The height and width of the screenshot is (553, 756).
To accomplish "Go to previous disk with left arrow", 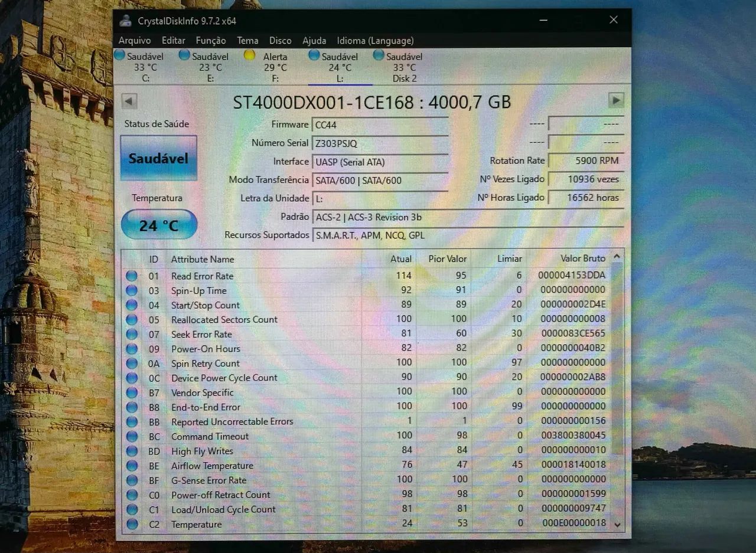I will tap(129, 100).
